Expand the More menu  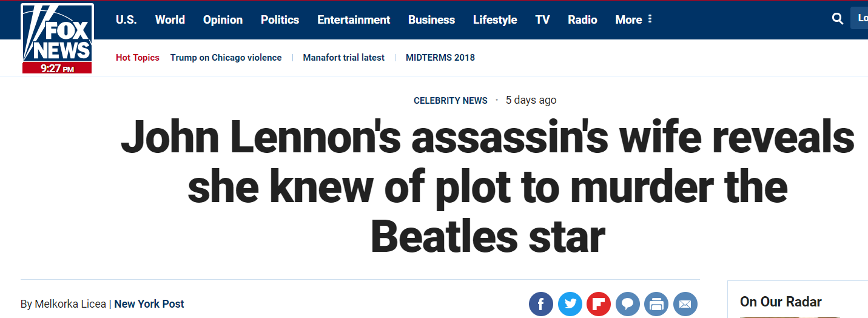coord(634,19)
